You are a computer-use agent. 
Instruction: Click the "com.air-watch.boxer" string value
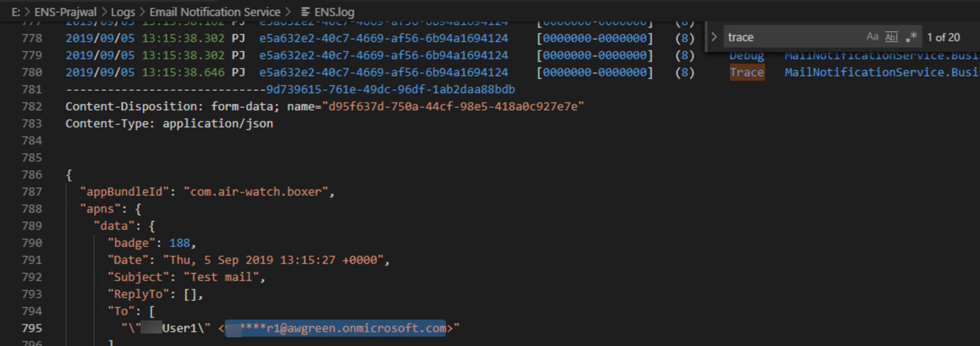256,192
